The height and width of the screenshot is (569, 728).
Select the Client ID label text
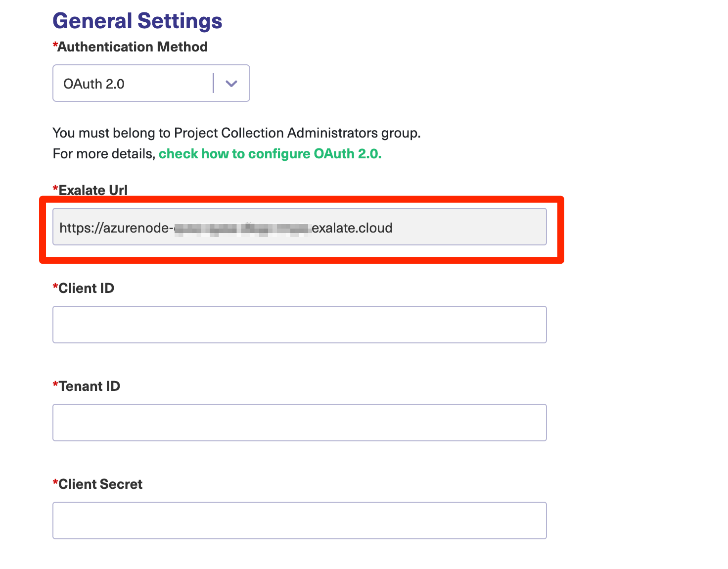pyautogui.click(x=86, y=288)
